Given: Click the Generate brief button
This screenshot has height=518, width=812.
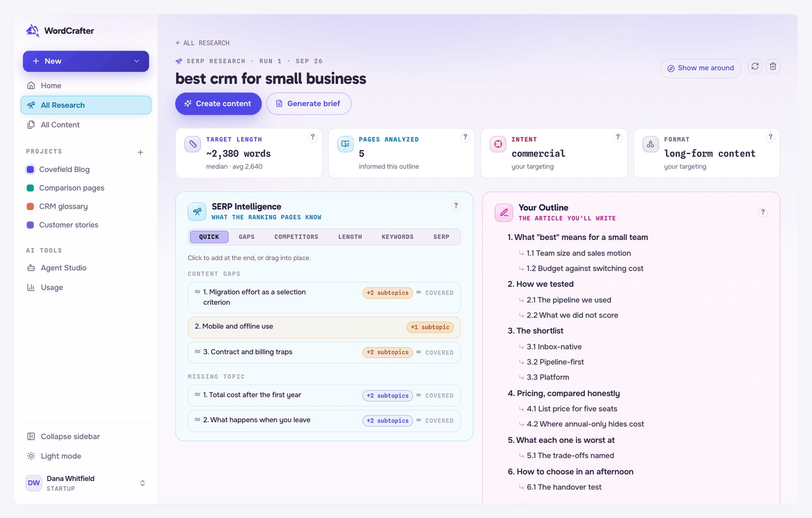Looking at the screenshot, I should click(309, 103).
